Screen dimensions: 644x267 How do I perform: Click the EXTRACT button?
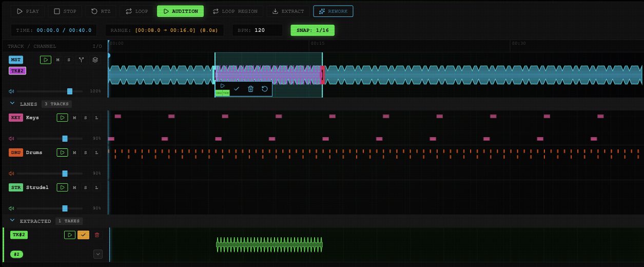(x=288, y=11)
